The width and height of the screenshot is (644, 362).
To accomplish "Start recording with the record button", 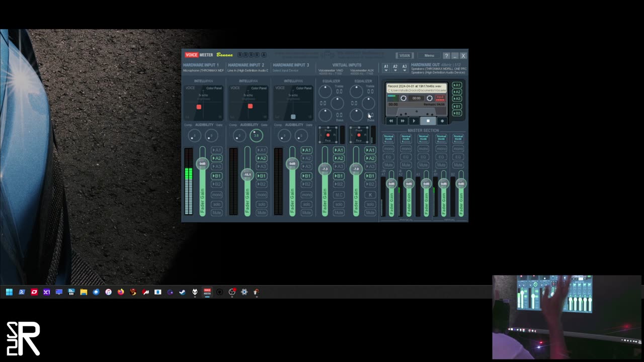I will point(442,121).
